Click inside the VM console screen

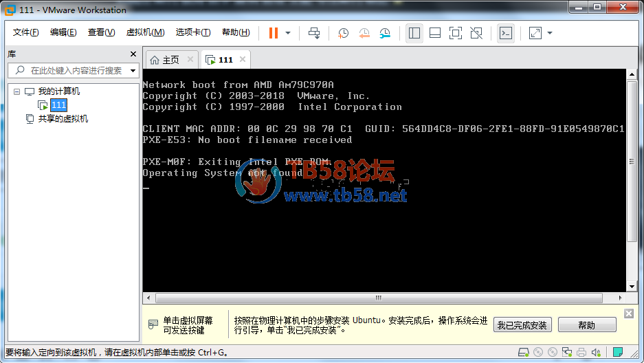384,180
